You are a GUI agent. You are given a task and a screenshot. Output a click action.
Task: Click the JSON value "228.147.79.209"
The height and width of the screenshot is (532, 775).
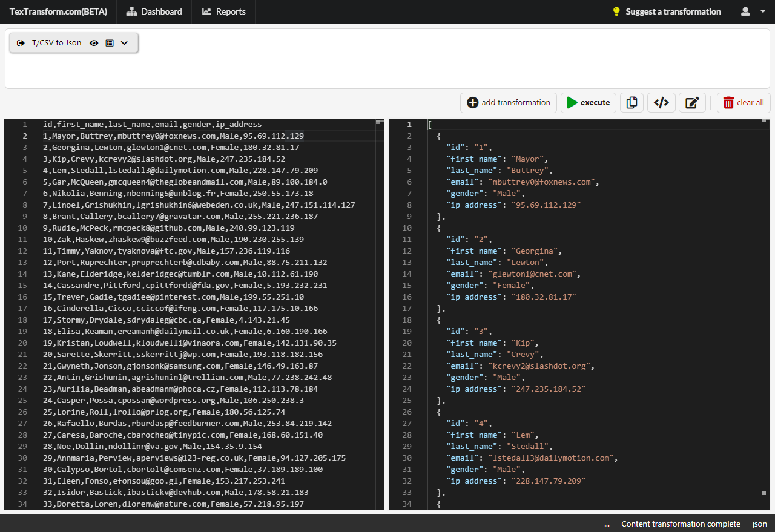point(549,481)
